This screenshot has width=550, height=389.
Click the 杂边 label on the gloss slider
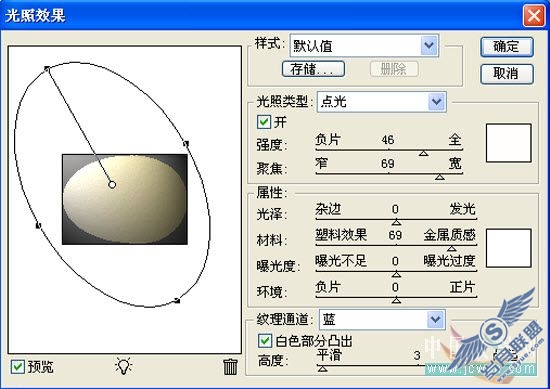(x=328, y=209)
